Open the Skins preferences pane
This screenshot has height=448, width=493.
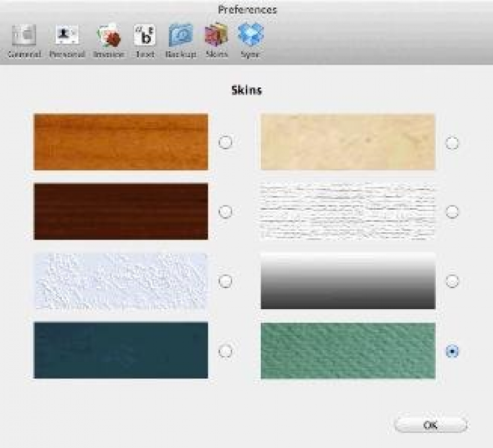217,41
